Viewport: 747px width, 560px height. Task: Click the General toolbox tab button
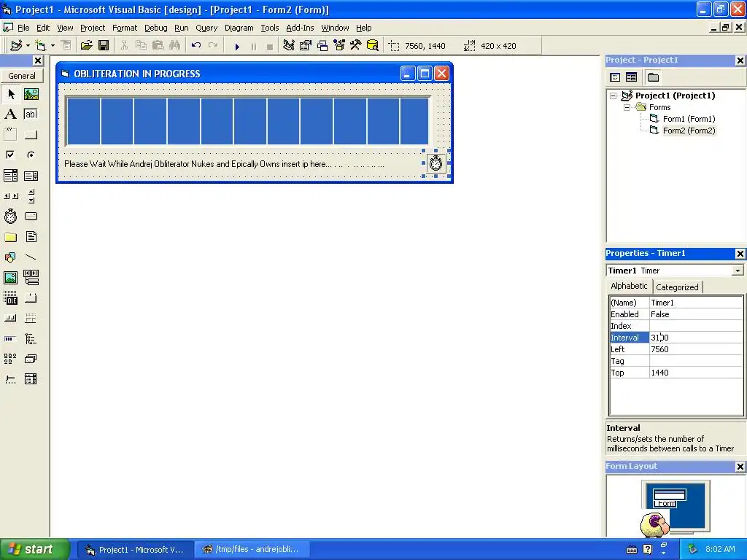pyautogui.click(x=22, y=76)
